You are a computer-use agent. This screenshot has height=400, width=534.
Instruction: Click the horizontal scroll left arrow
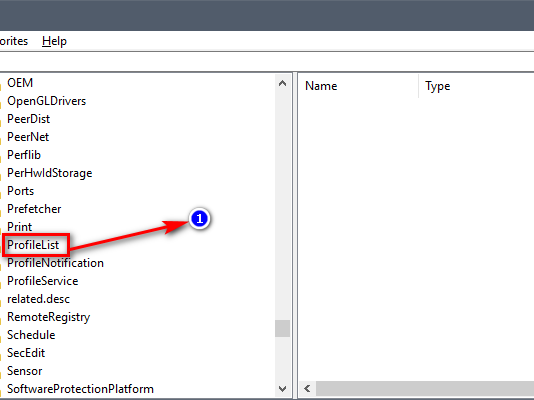(307, 388)
